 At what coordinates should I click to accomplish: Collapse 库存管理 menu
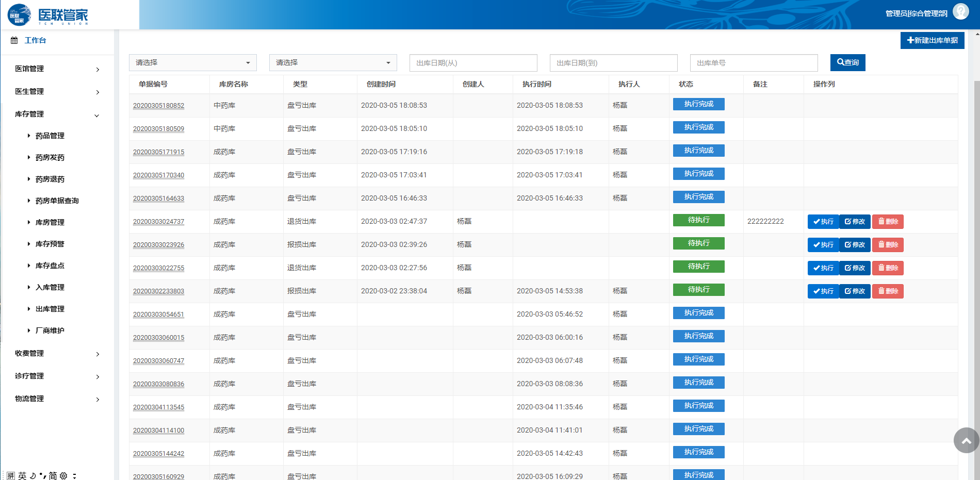[57, 114]
